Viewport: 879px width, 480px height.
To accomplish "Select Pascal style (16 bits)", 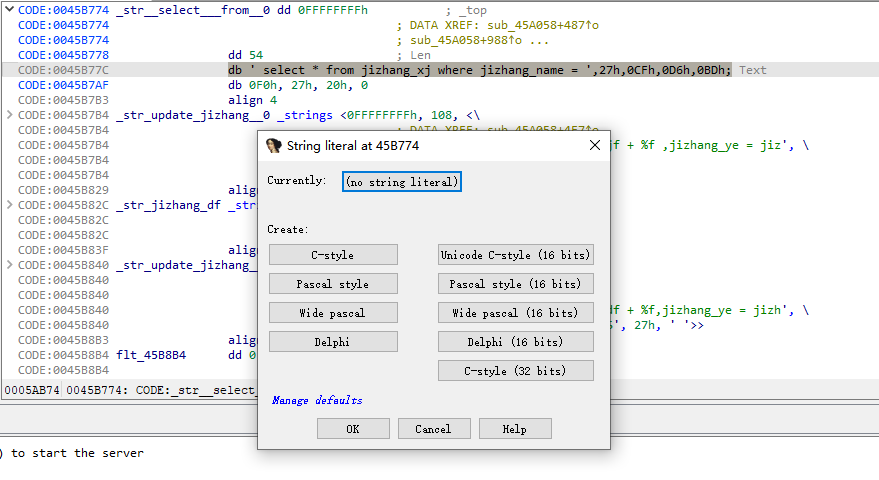I will click(x=515, y=284).
